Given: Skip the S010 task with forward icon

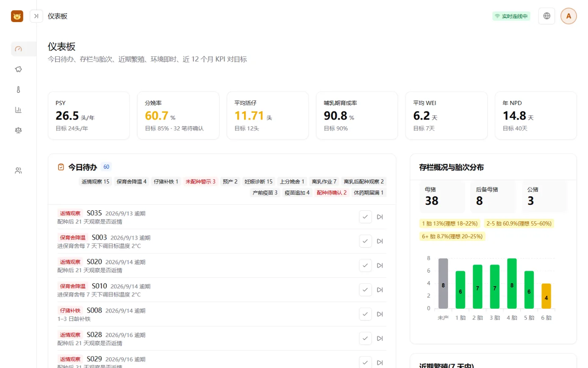Looking at the screenshot, I should point(380,290).
